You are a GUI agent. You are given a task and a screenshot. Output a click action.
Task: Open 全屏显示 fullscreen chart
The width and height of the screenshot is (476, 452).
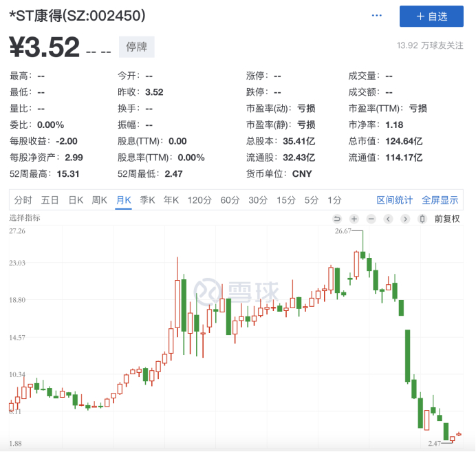click(440, 200)
